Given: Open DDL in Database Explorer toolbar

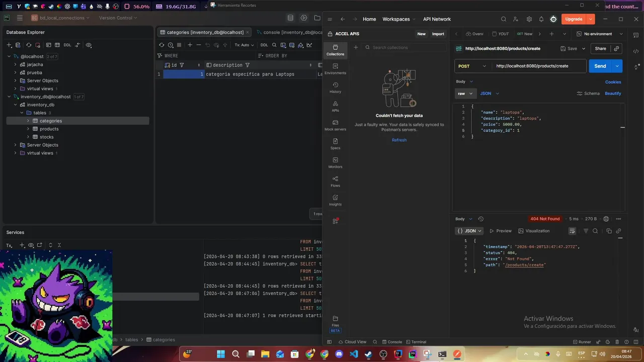Looking at the screenshot, I should coord(67,45).
